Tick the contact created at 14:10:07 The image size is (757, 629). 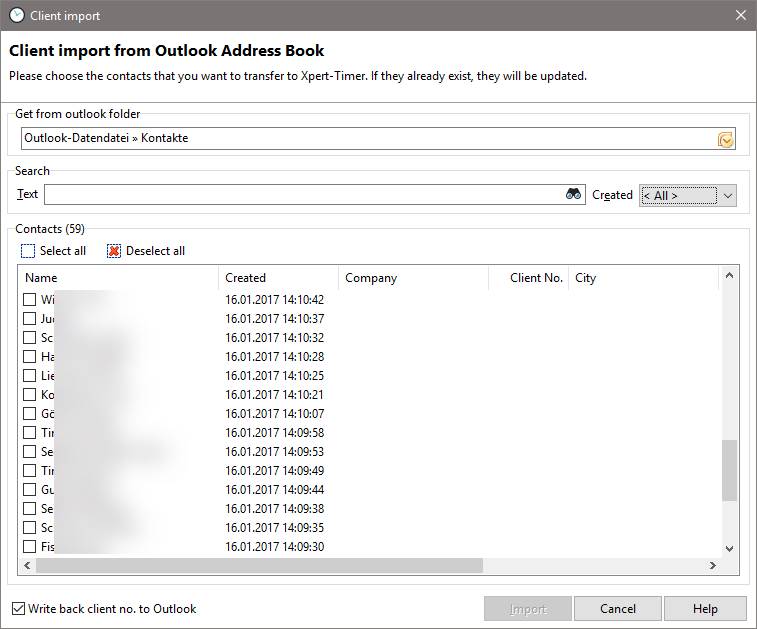[30, 414]
